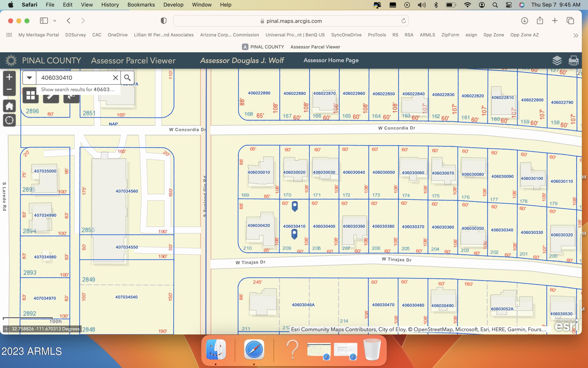Image resolution: width=588 pixels, height=368 pixels.
Task: Open a new tab
Action: tap(555, 21)
